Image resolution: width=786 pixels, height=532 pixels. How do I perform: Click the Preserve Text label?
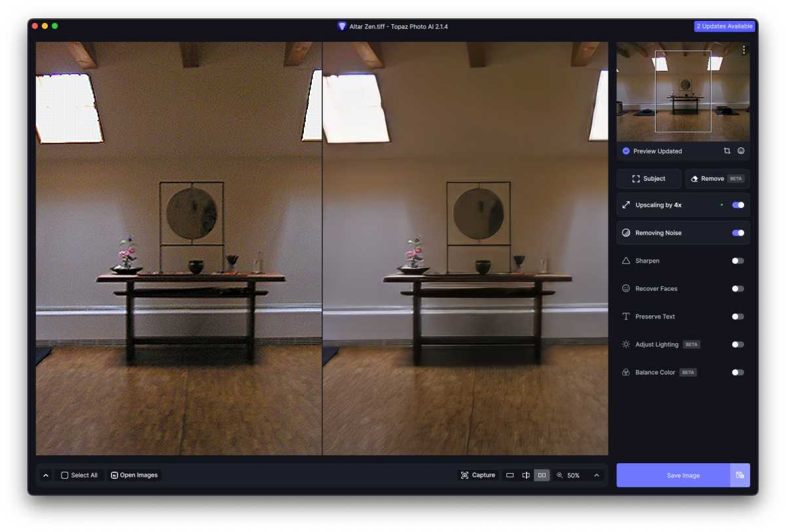655,316
